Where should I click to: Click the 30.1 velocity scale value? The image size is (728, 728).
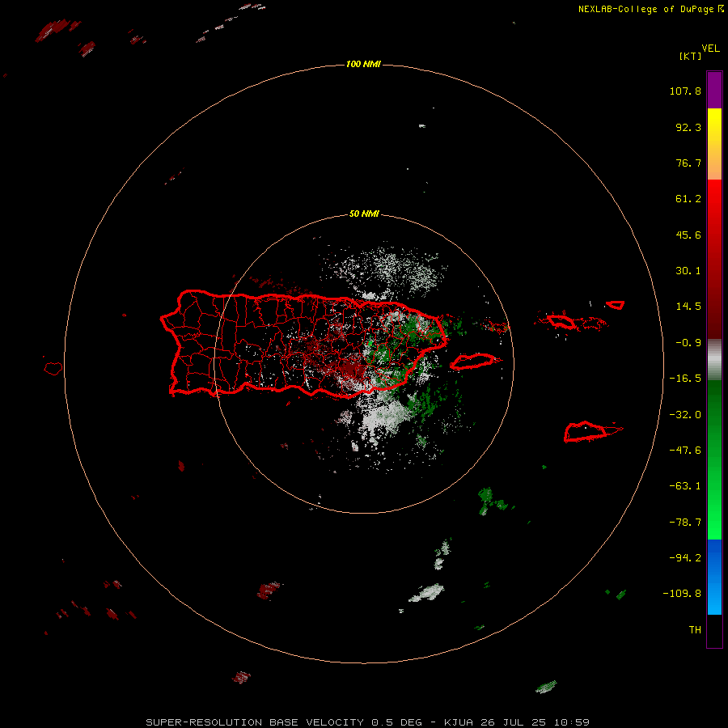tap(688, 271)
